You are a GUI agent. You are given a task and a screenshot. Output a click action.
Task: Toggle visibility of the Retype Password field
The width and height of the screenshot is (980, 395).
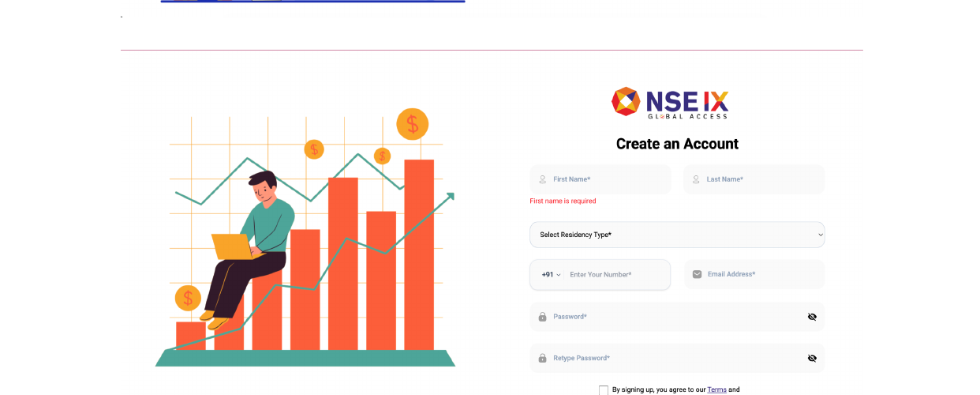pos(812,358)
